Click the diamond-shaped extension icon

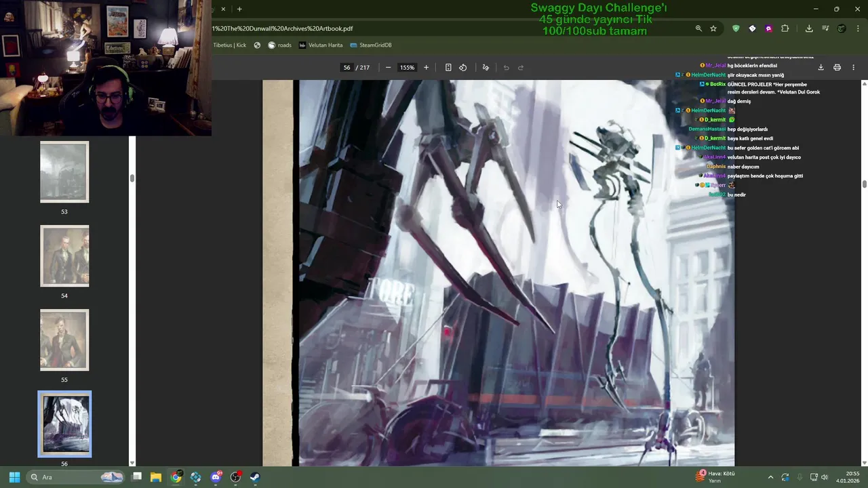pos(752,28)
